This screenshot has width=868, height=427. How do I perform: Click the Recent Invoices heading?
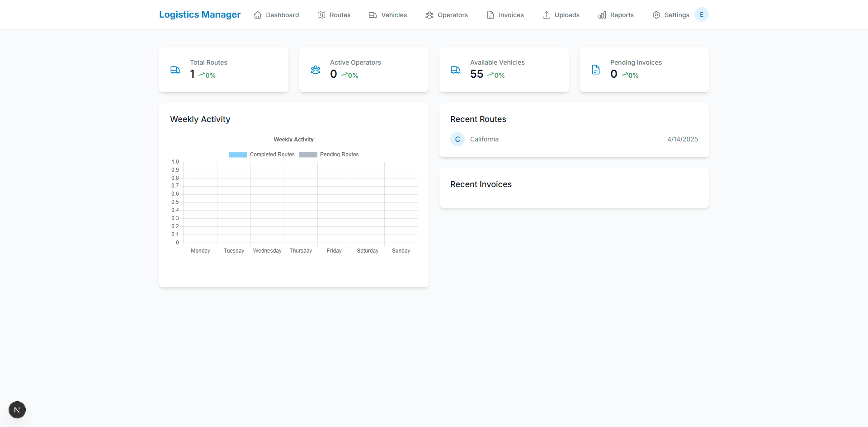tap(481, 184)
